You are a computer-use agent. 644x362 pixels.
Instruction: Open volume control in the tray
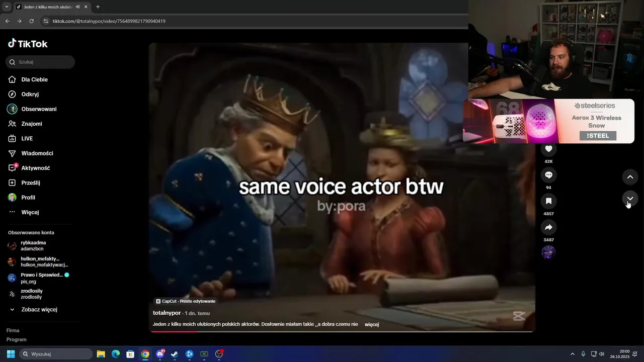[x=602, y=354]
